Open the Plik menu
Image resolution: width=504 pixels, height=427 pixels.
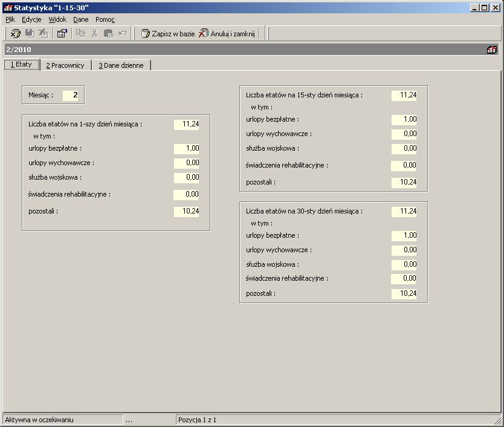10,19
